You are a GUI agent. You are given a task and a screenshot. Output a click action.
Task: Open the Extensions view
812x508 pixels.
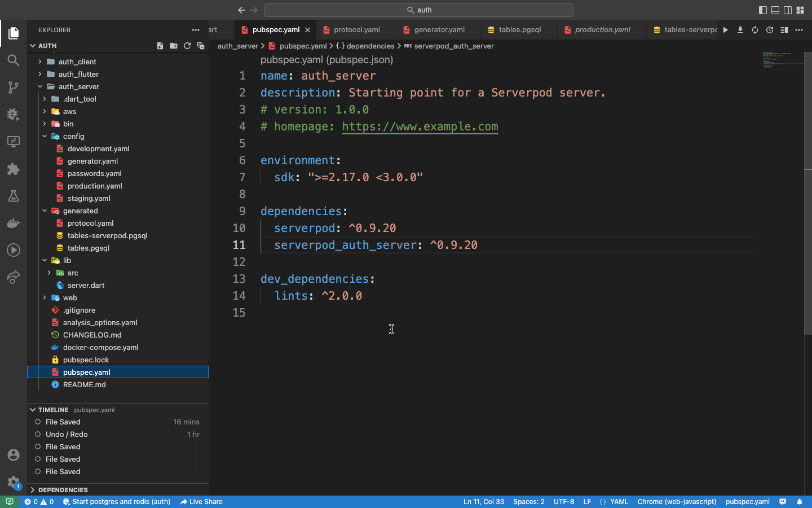tap(14, 169)
